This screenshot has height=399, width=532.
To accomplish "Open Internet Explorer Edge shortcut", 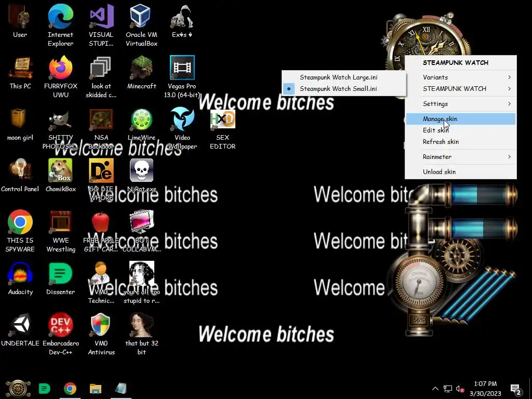I will [60, 25].
